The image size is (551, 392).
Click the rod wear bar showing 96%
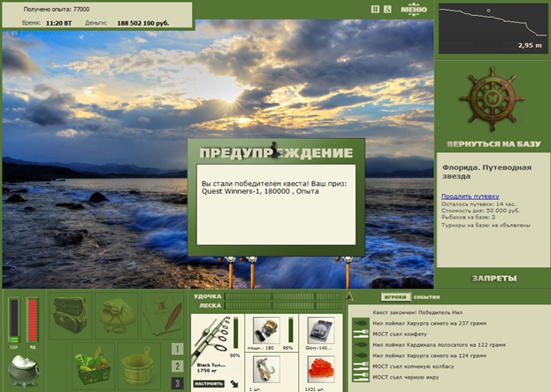pos(235,334)
